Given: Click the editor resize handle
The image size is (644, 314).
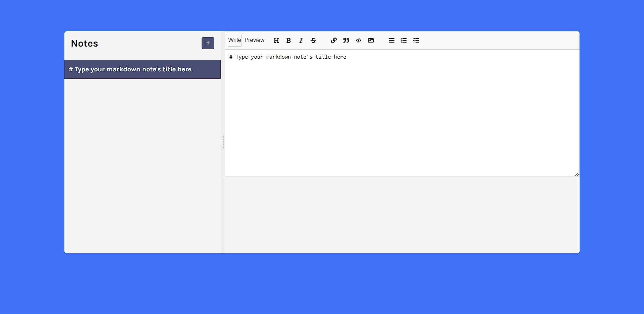Looking at the screenshot, I should 577,174.
